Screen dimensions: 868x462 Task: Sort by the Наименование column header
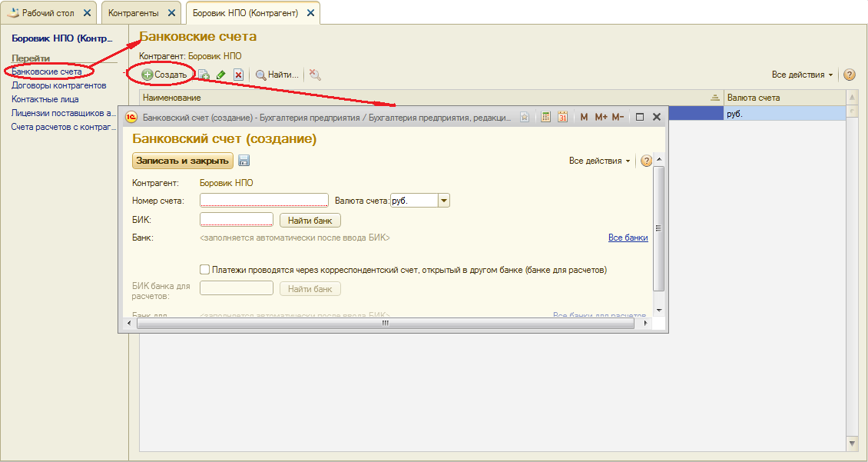(x=431, y=98)
